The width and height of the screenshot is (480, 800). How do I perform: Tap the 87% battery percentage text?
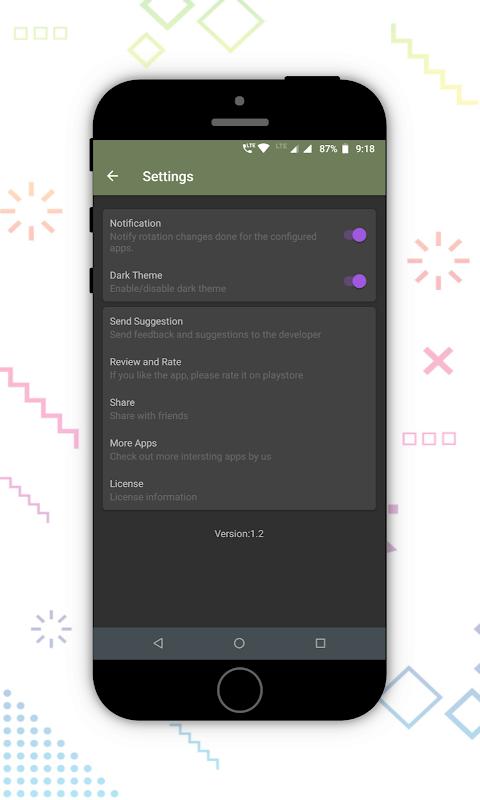pos(328,148)
